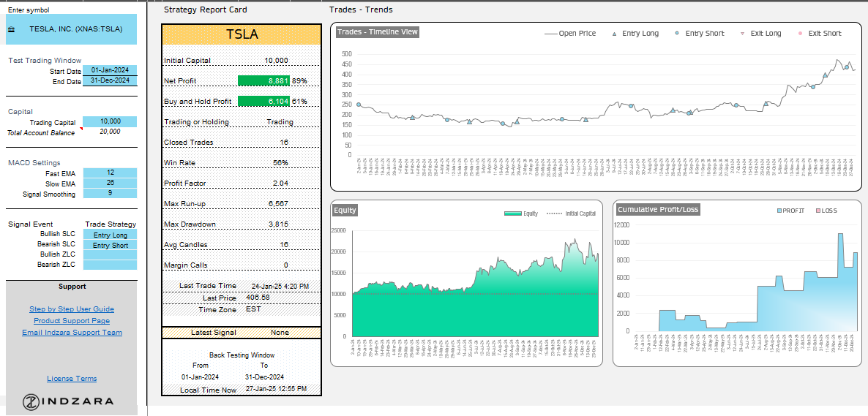Click the Open Price legend entry
Screen dimensions: 868x416
[570, 33]
